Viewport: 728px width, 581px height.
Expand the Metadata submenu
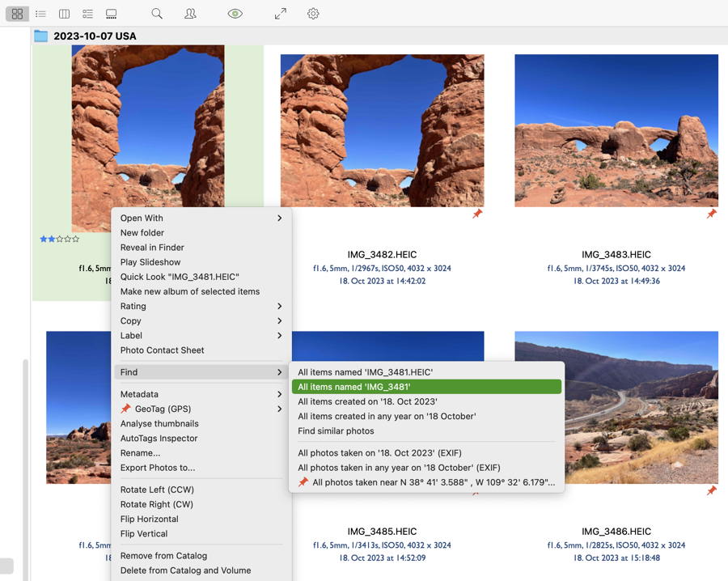[201, 394]
